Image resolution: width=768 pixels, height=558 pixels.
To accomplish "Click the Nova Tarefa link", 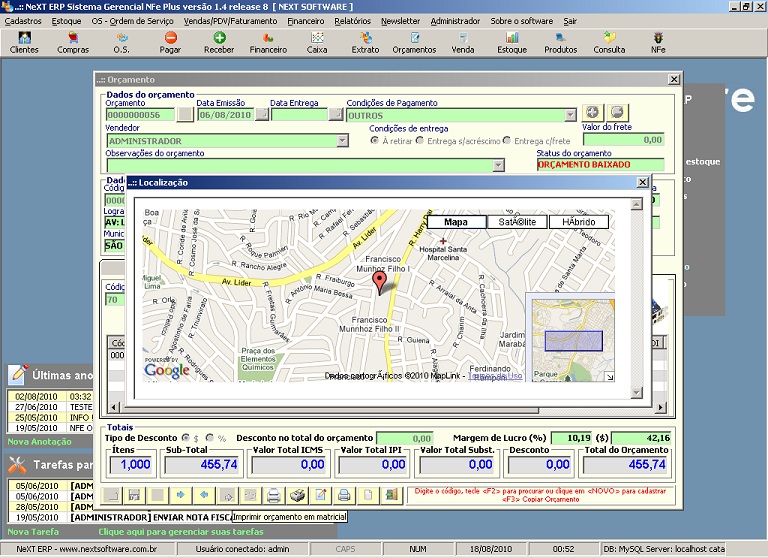I will [33, 532].
